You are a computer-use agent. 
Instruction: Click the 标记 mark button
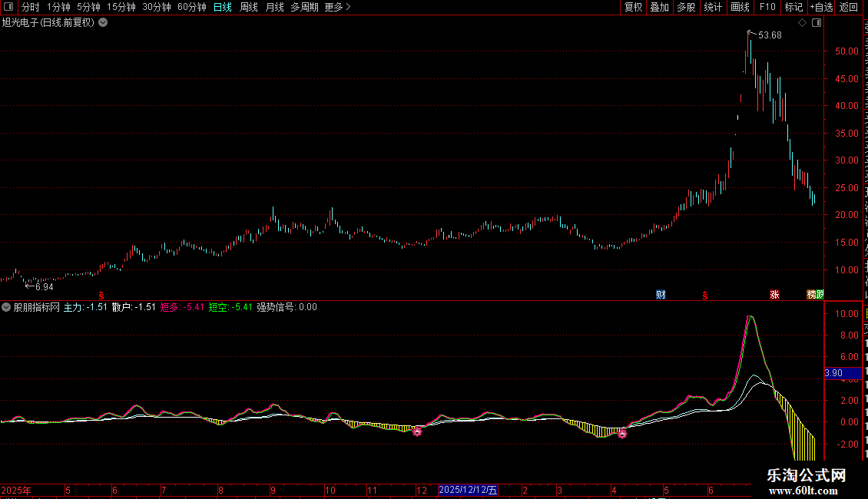click(793, 7)
